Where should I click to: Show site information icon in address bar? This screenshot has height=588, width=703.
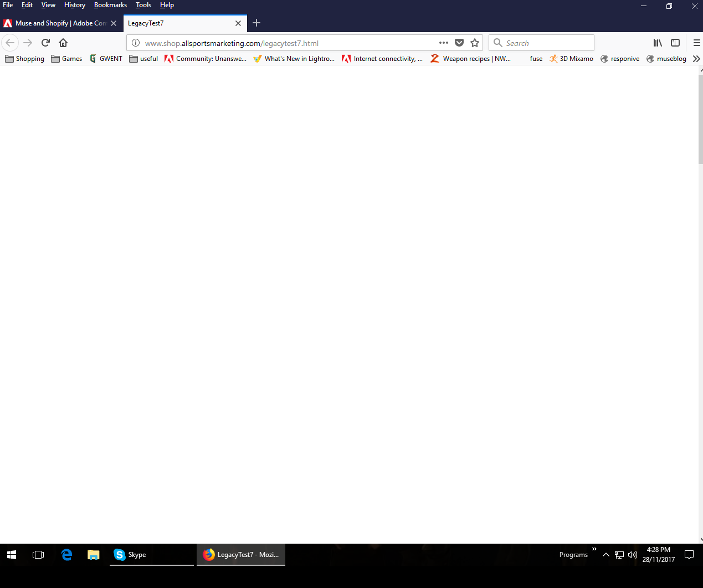(136, 43)
